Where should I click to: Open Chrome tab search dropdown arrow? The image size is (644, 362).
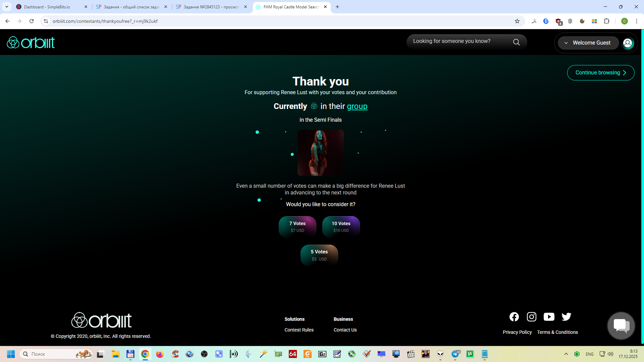[7, 7]
